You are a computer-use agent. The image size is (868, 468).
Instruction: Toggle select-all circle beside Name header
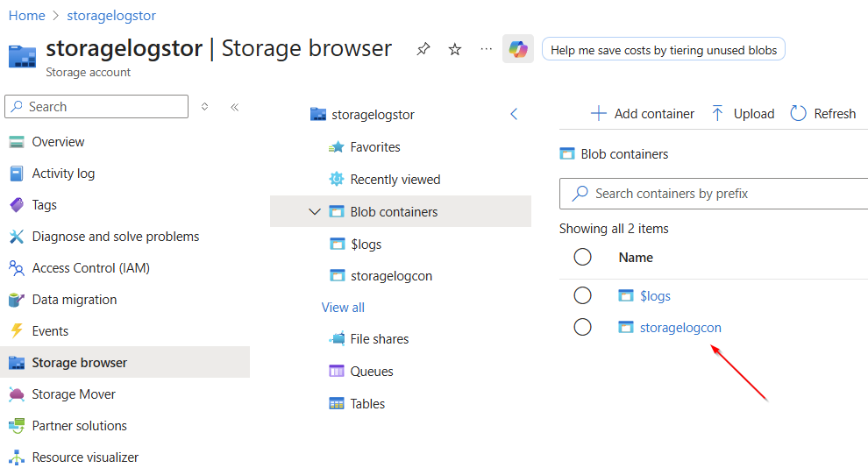coord(582,257)
